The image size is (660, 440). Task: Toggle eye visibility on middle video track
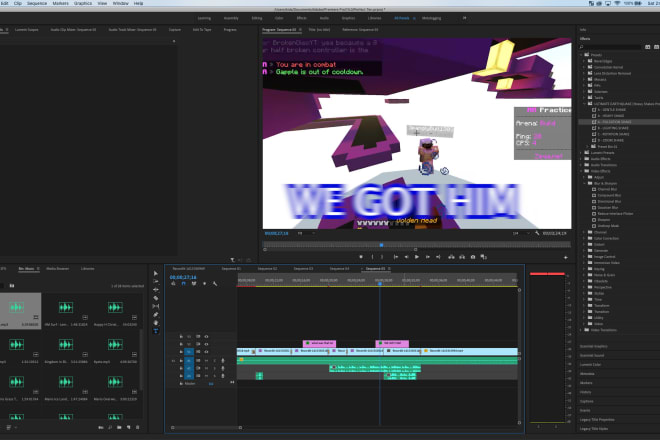tap(206, 344)
